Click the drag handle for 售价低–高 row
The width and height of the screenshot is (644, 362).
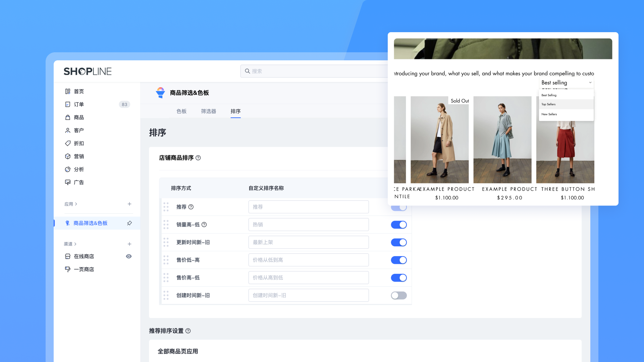tap(166, 260)
